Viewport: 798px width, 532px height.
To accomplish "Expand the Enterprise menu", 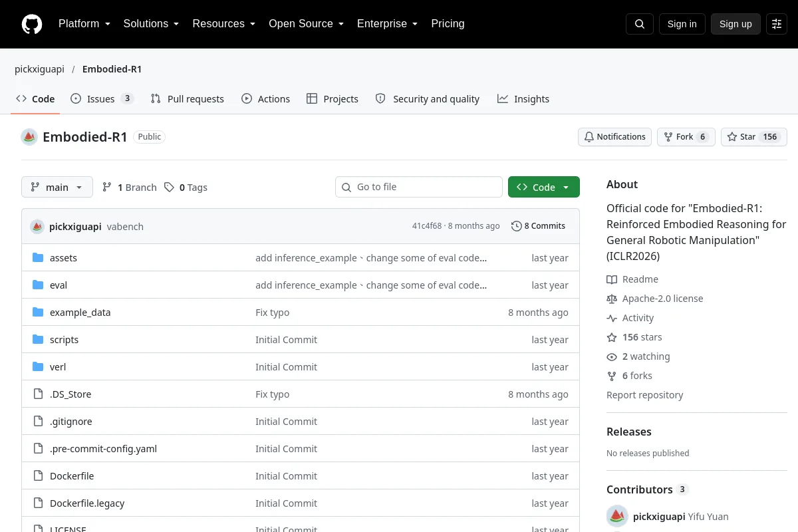I will coord(387,24).
